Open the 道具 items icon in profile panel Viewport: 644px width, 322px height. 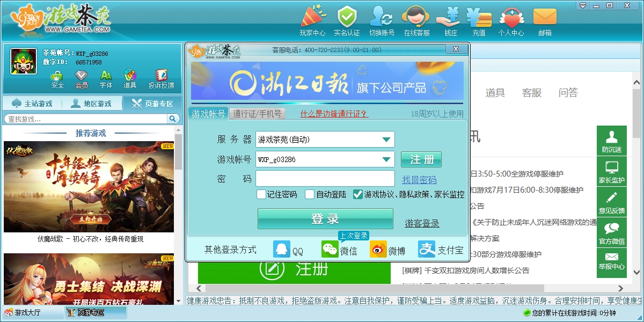point(130,79)
